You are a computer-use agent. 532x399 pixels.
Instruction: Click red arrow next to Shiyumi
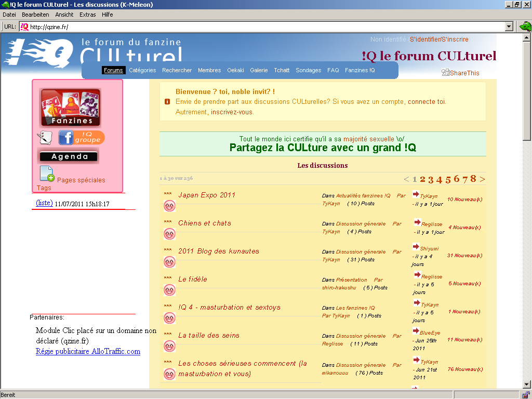(416, 247)
